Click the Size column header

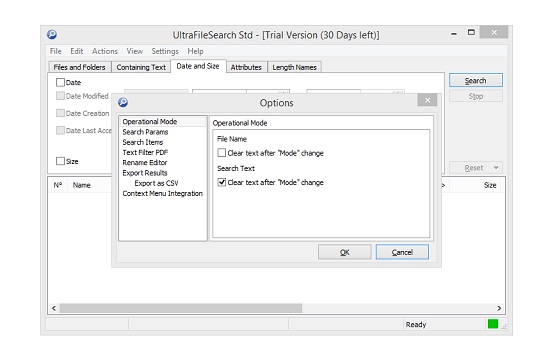click(490, 185)
